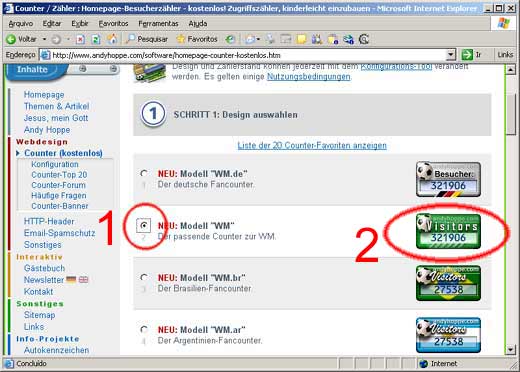This screenshot has height=372, width=520.
Task: Select the Modell "WM.de" radio button
Action: (x=144, y=173)
